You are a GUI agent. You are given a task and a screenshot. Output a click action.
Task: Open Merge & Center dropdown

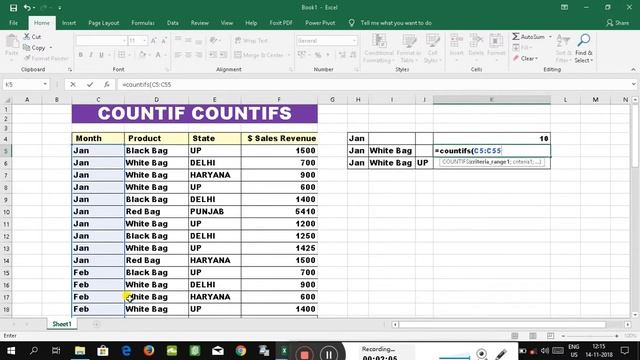point(289,55)
